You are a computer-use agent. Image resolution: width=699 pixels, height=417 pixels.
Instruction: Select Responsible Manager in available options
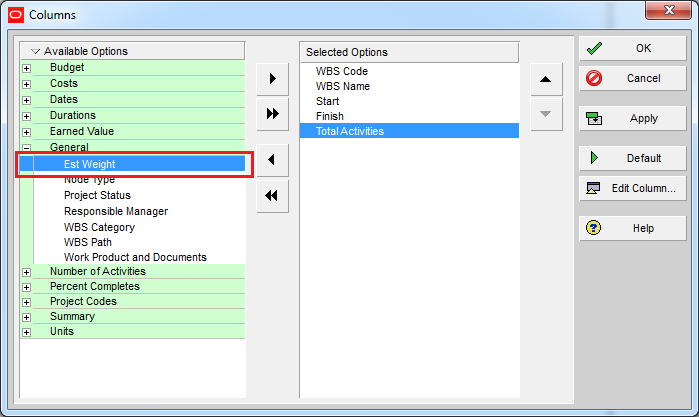115,211
